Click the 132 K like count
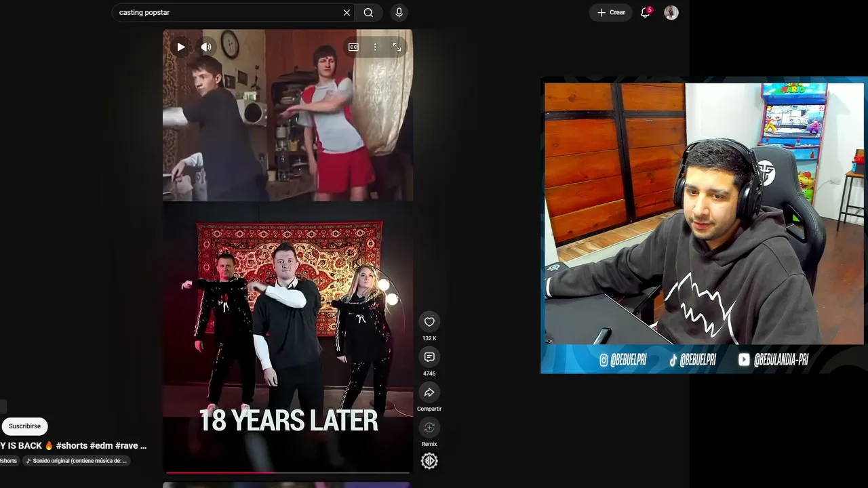 (x=429, y=338)
